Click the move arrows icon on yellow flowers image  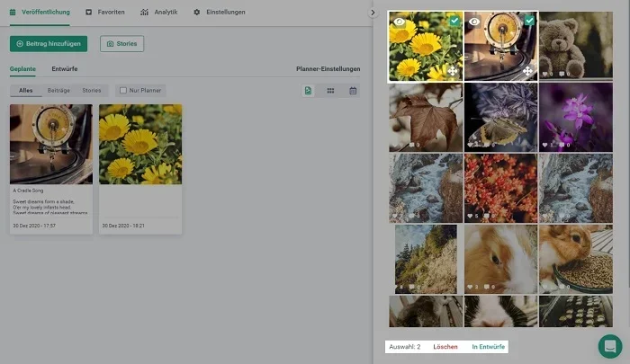[453, 70]
